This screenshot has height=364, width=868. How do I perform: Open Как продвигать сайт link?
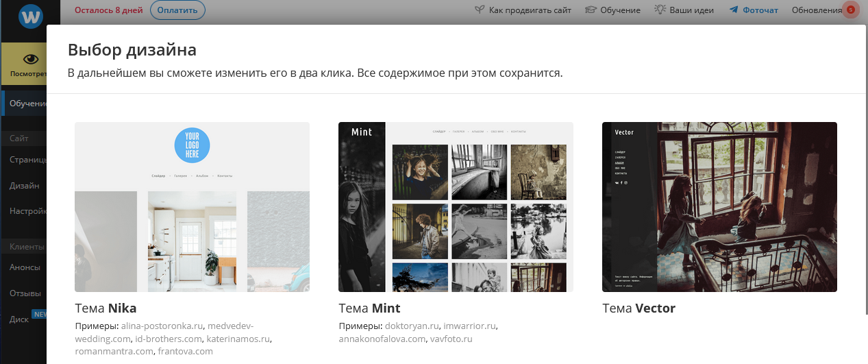pos(530,10)
